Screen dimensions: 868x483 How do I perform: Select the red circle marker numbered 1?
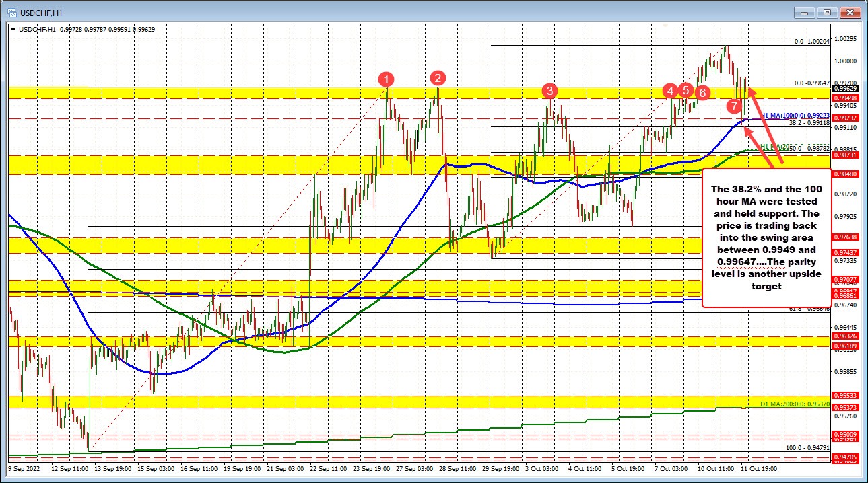[387, 79]
